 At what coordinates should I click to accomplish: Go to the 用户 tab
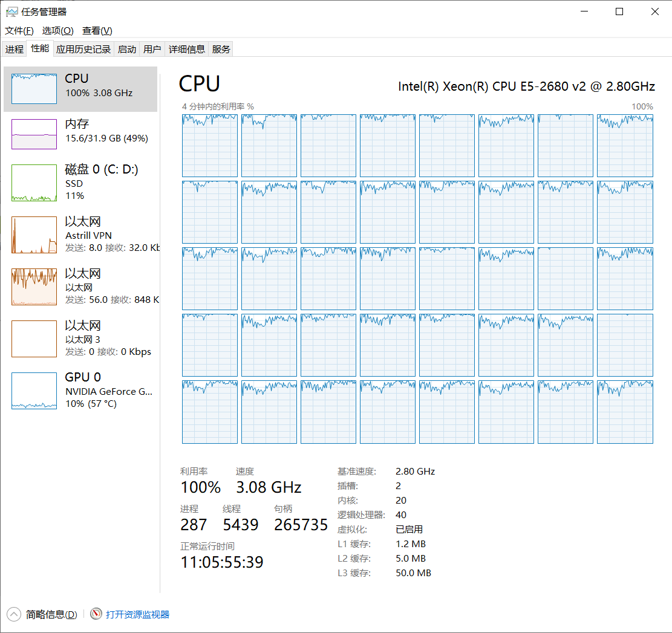152,49
